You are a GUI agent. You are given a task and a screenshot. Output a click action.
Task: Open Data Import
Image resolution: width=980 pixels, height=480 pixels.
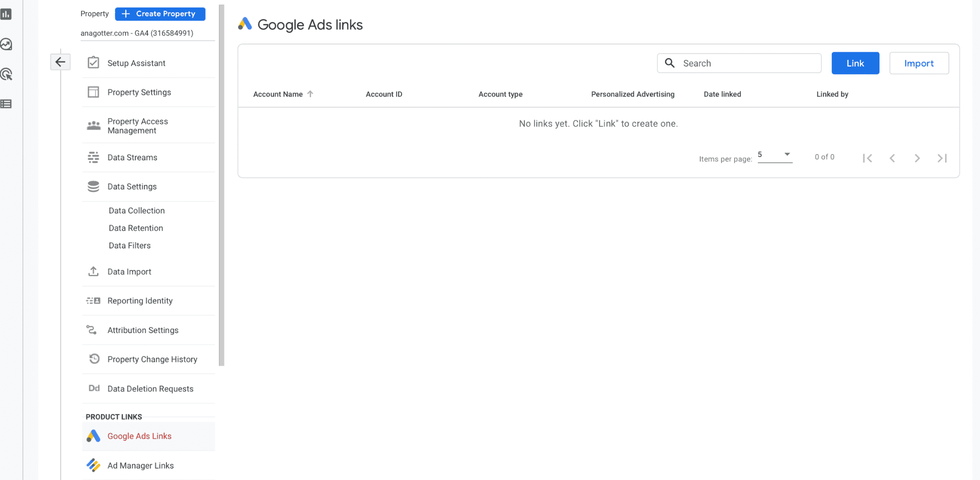pyautogui.click(x=148, y=272)
